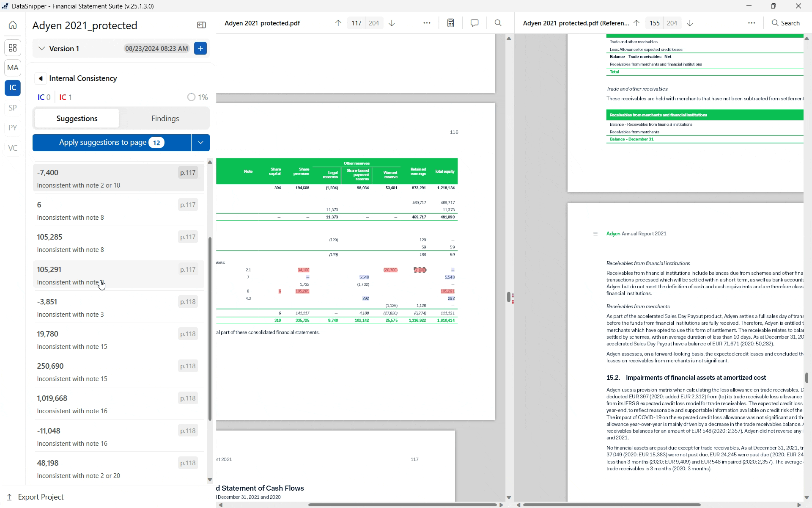
Task: Click main PDF horizontal scrollbar thumb
Action: pyautogui.click(x=402, y=505)
